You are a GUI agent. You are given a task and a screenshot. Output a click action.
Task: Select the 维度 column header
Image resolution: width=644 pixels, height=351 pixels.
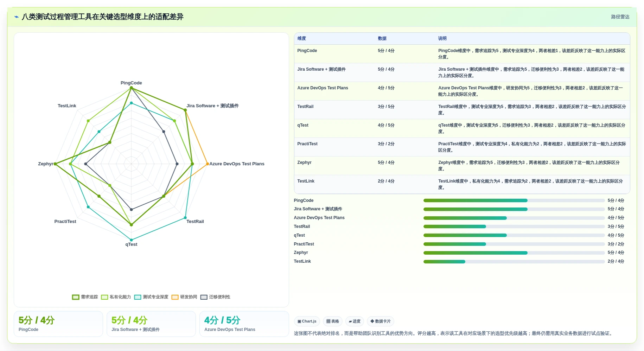click(302, 39)
